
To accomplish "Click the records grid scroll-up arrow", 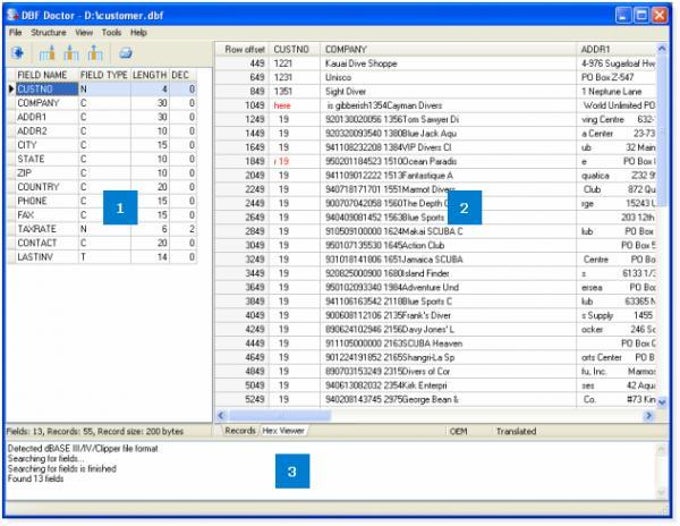I will [662, 49].
